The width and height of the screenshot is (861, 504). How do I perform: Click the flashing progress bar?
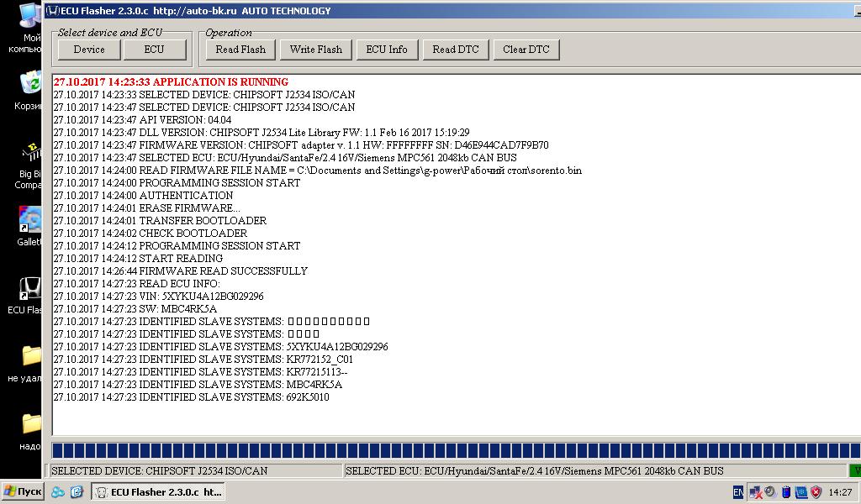tap(457, 451)
